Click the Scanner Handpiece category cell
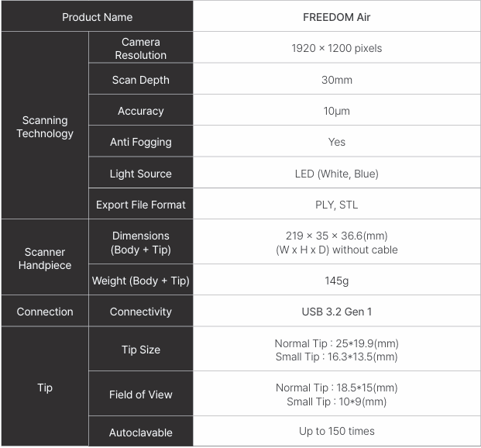 click(x=45, y=258)
